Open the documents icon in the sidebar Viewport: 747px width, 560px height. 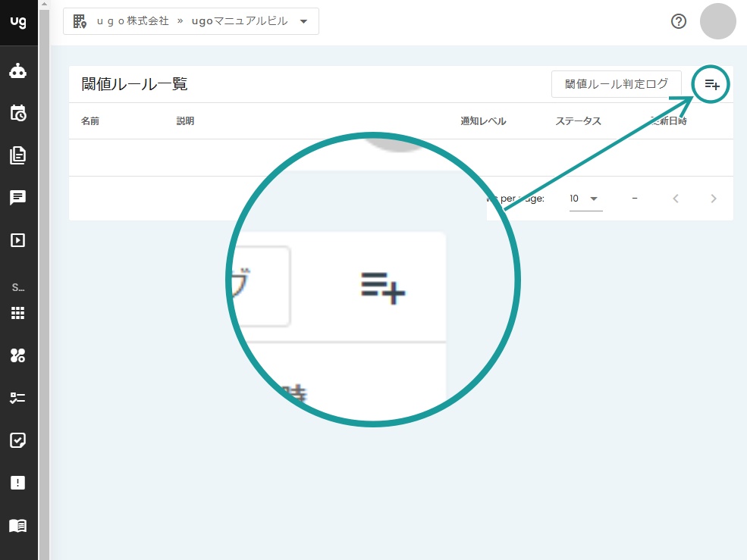pos(18,155)
